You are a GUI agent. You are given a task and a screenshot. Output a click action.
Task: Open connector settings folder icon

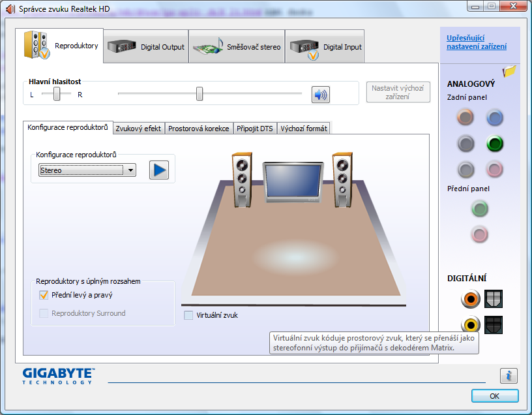click(x=509, y=71)
